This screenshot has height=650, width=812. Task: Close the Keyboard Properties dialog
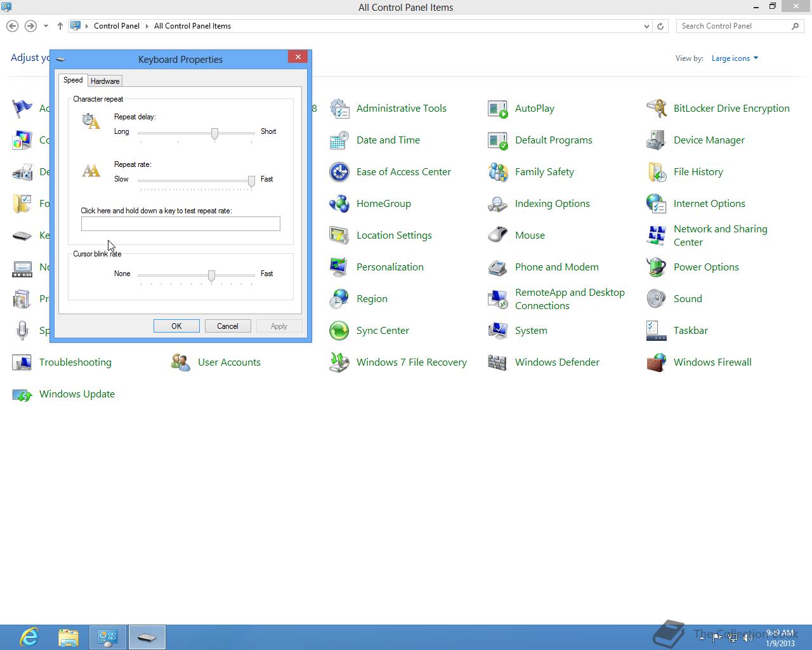298,56
